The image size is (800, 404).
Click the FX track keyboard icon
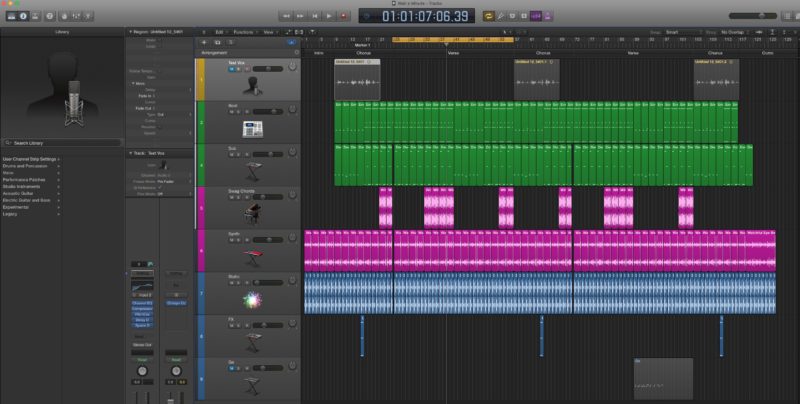tap(253, 342)
